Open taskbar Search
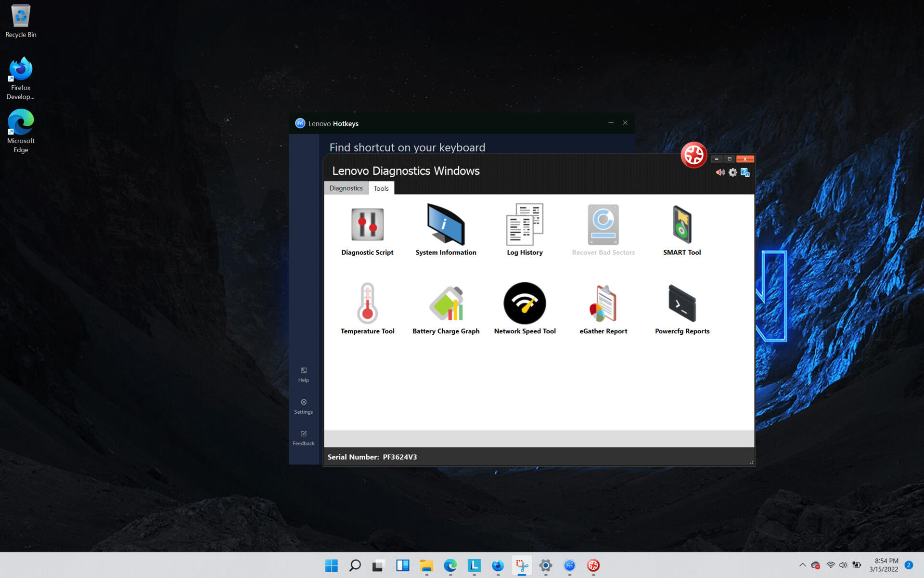Screen dimensions: 924x578 (x=355, y=565)
